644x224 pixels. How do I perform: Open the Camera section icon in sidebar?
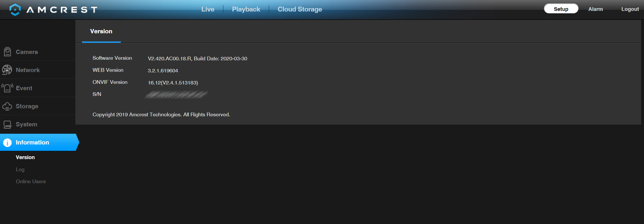pyautogui.click(x=7, y=52)
